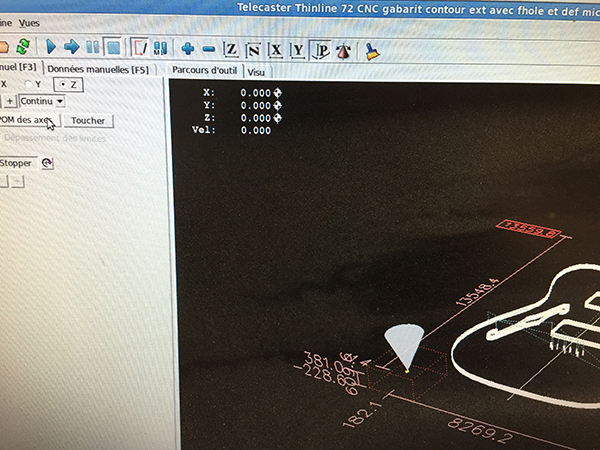Zoom out with the blue minus icon

tap(209, 49)
